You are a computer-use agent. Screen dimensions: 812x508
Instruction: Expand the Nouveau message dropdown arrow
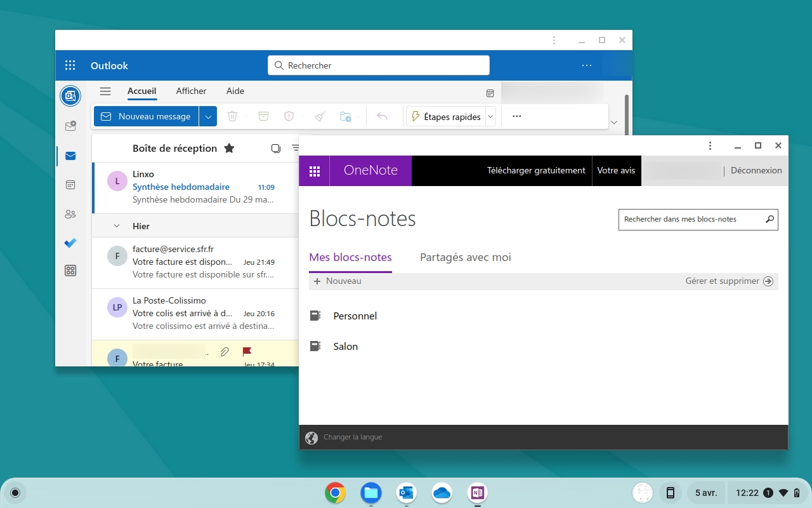pyautogui.click(x=208, y=116)
